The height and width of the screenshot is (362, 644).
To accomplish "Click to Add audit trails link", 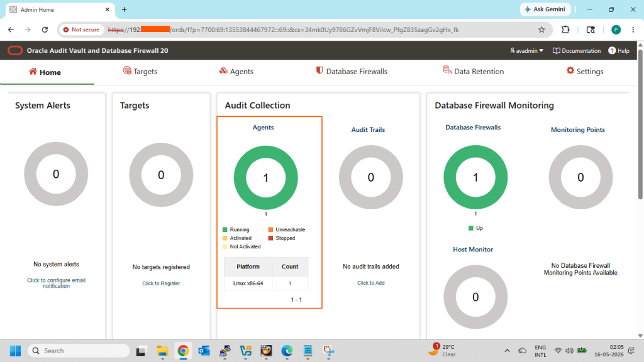I will coord(371,283).
